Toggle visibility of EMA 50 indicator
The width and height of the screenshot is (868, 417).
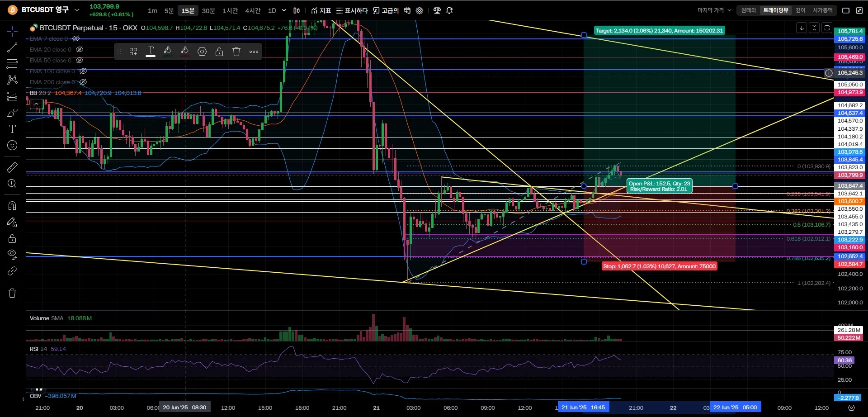click(x=80, y=61)
